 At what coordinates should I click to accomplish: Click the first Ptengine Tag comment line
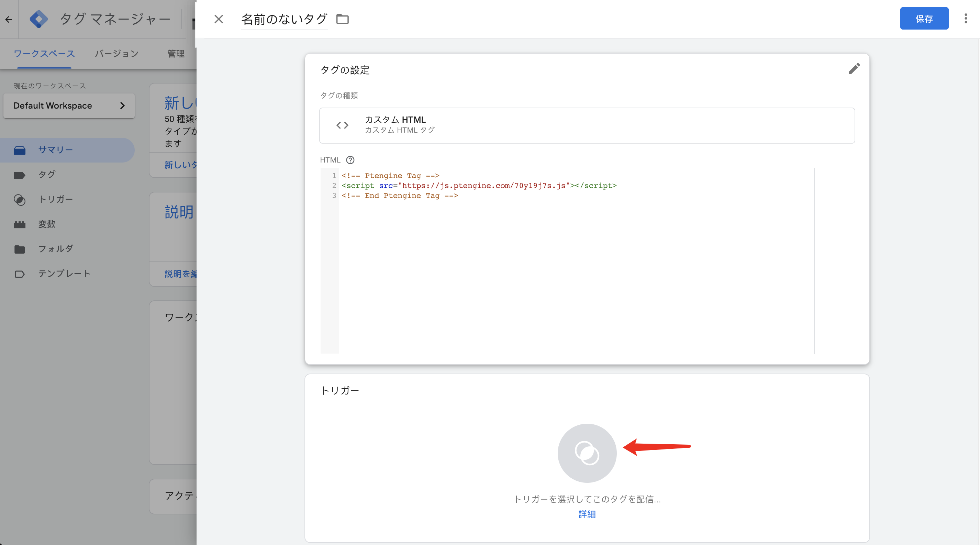point(390,175)
